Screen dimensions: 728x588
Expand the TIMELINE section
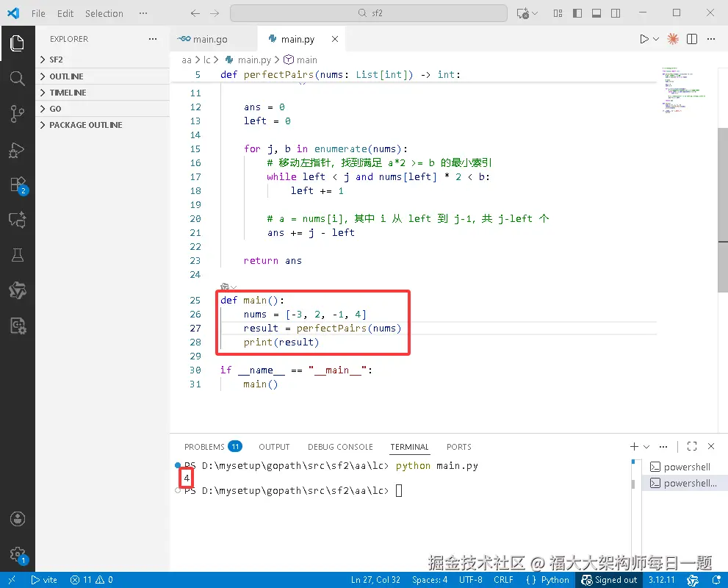pyautogui.click(x=103, y=93)
